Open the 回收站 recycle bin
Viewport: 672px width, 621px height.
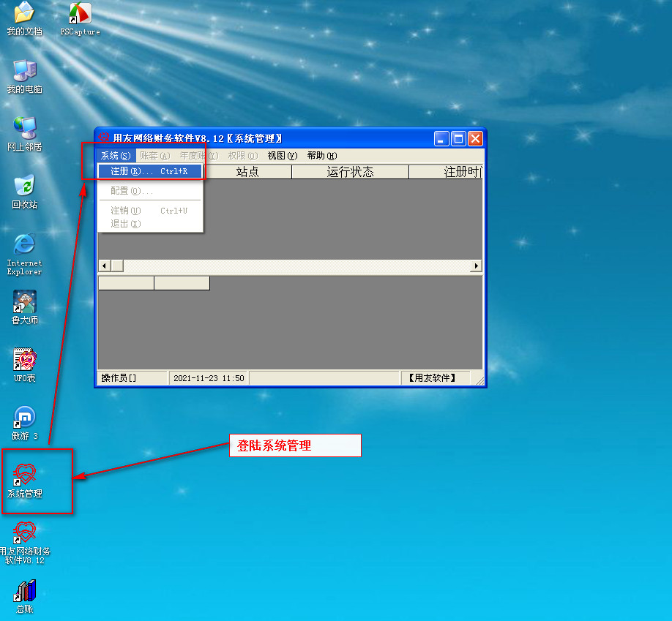[25, 188]
